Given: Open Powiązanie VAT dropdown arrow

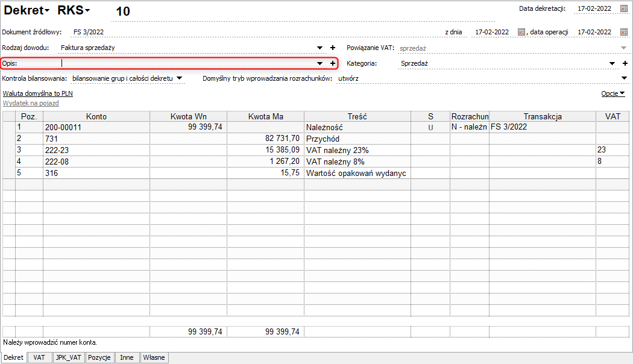Looking at the screenshot, I should tap(624, 48).
